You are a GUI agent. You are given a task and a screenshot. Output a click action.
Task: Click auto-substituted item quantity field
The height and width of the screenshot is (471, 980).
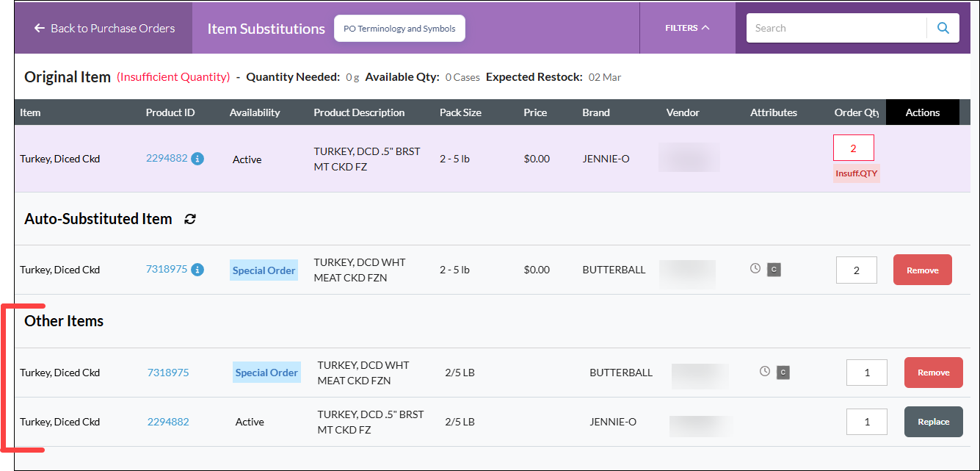coord(857,270)
